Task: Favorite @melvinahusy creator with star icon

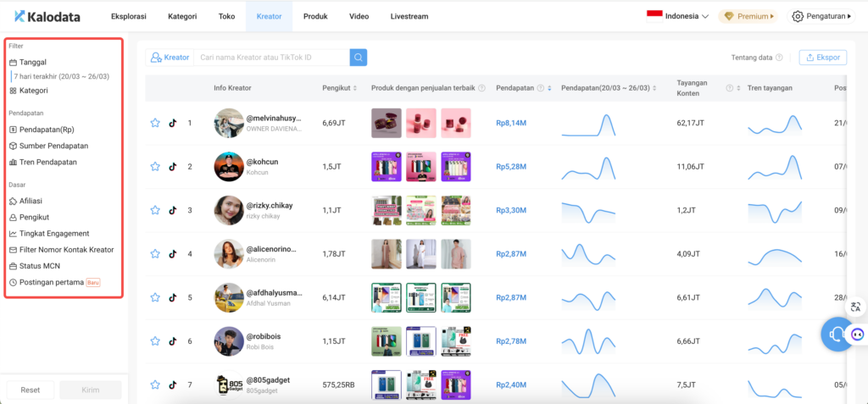Action: pyautogui.click(x=155, y=123)
